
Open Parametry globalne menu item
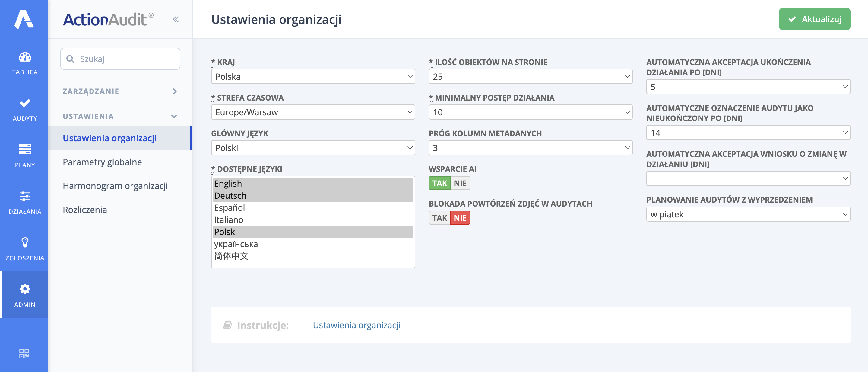(102, 162)
